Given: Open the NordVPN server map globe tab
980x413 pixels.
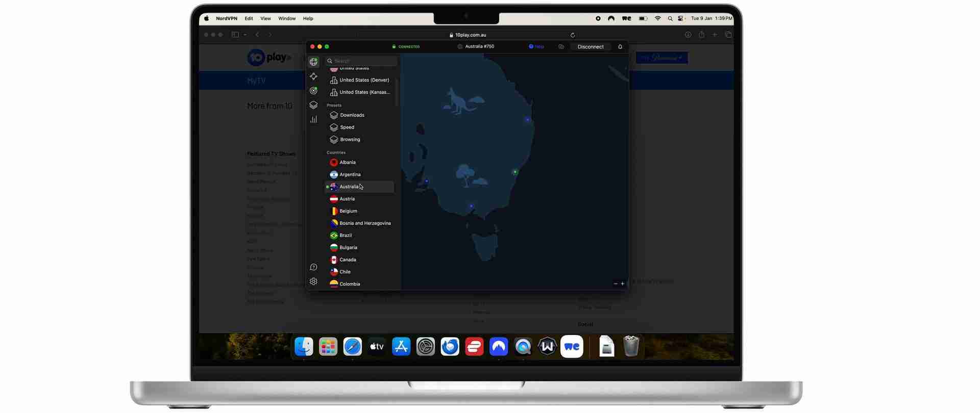Looking at the screenshot, I should tap(313, 62).
